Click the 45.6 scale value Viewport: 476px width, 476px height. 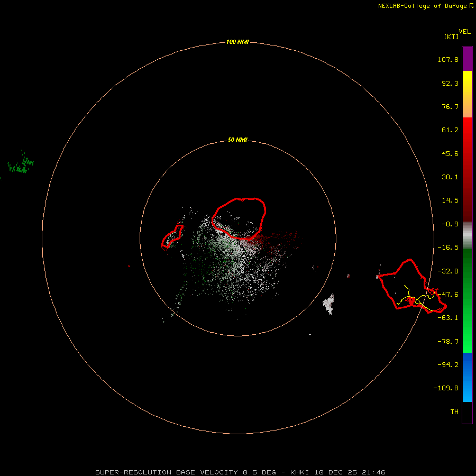point(450,153)
